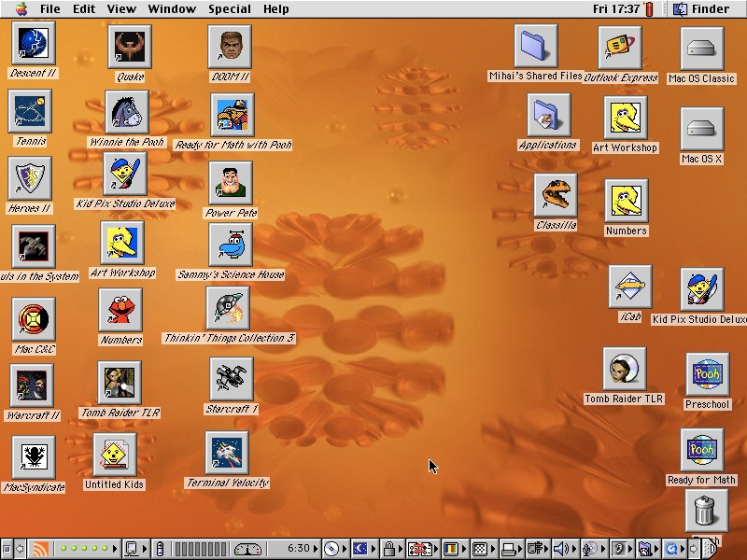Screen dimensions: 747x560
Task: Expand the AirPort signal strength arrow
Action: tap(115, 549)
